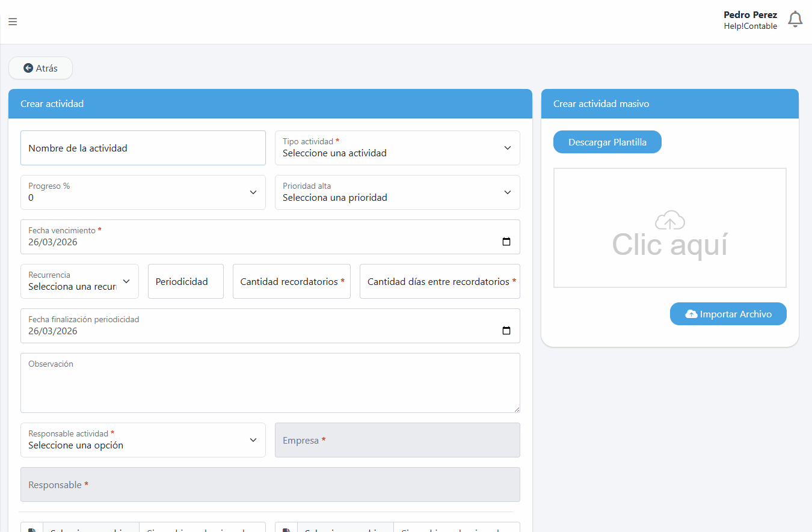The width and height of the screenshot is (812, 532).
Task: Click Cantidad días entre recordatorios field
Action: (x=440, y=281)
